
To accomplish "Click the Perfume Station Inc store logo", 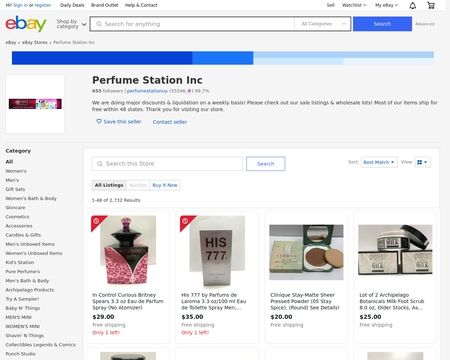I will pyautogui.click(x=35, y=104).
